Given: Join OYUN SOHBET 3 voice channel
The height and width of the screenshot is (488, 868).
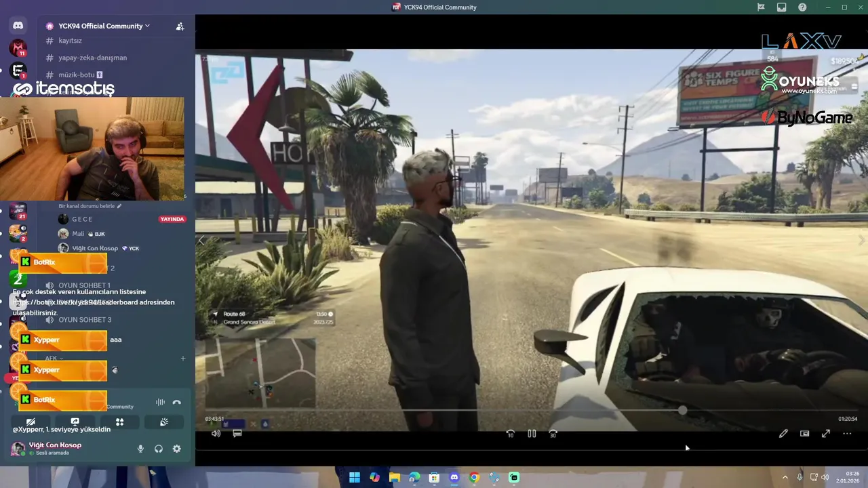Looking at the screenshot, I should [x=84, y=319].
